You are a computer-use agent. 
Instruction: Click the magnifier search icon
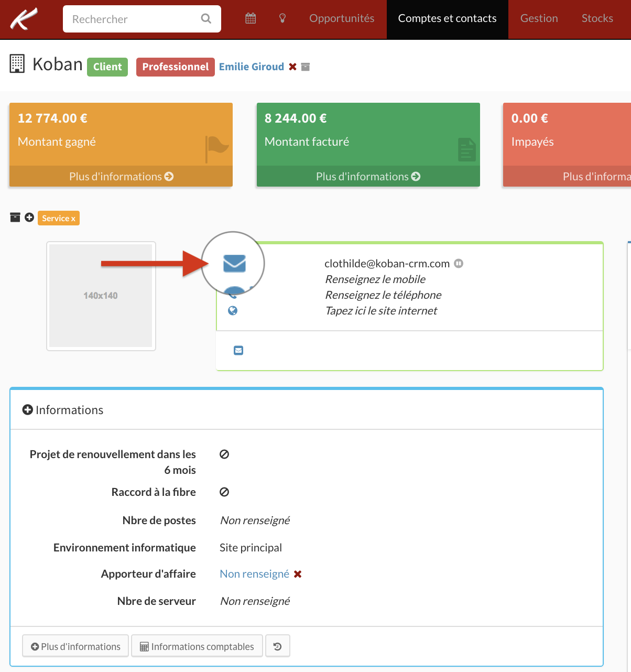tap(206, 19)
